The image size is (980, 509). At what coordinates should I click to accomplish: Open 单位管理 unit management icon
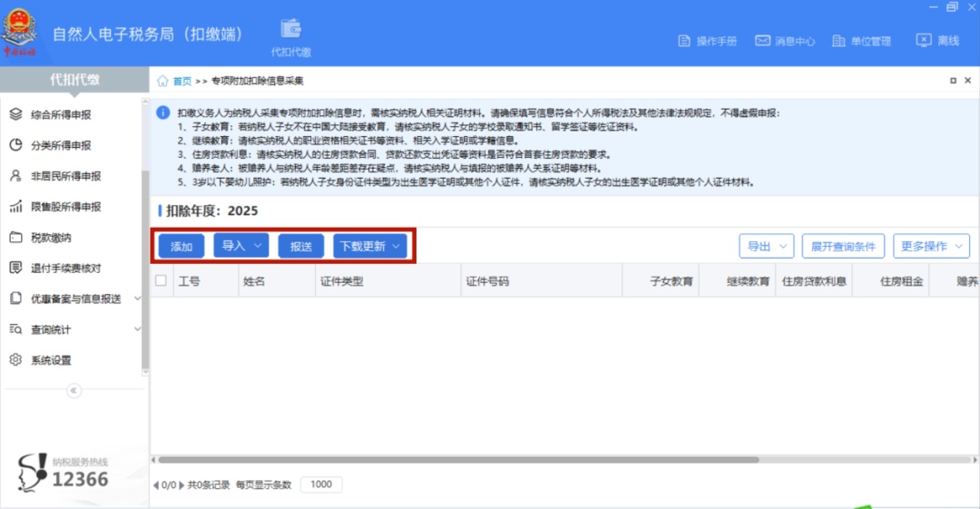[838, 41]
